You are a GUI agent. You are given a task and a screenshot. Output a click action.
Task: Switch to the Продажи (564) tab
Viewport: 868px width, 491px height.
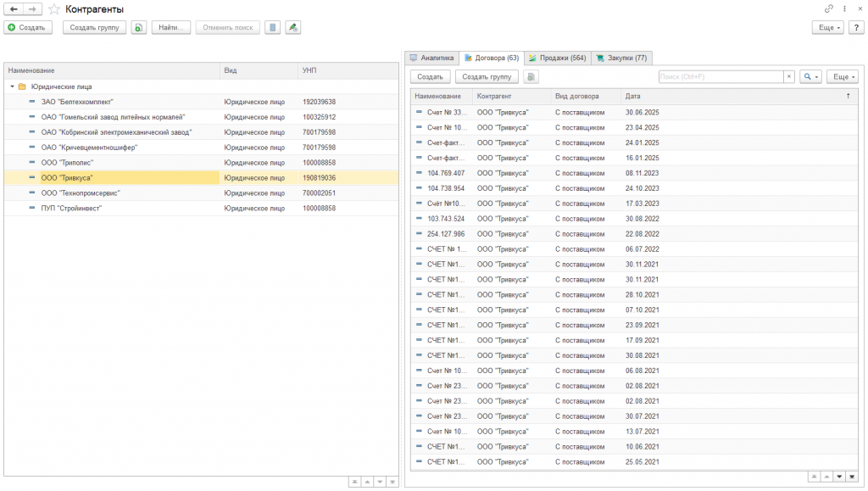coord(556,58)
